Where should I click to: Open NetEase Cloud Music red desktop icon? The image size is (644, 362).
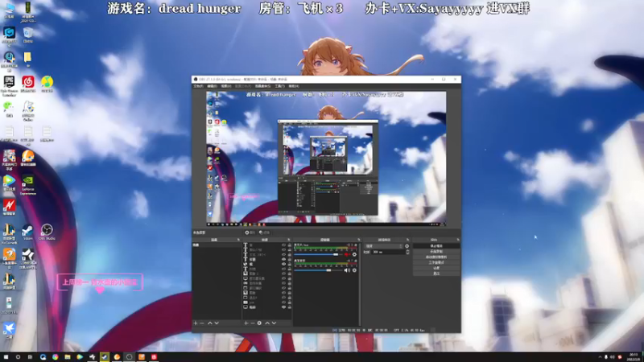28,84
